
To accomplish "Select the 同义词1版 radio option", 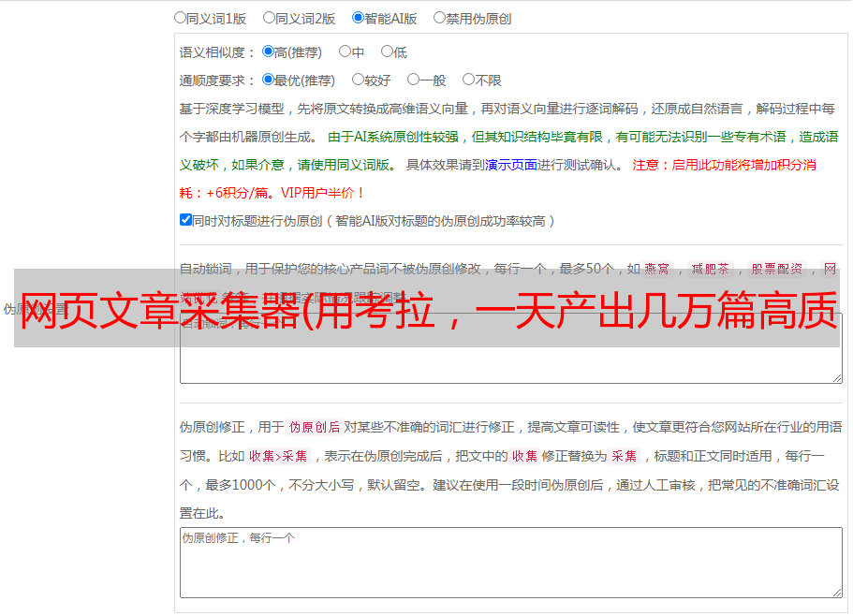I will [180, 18].
